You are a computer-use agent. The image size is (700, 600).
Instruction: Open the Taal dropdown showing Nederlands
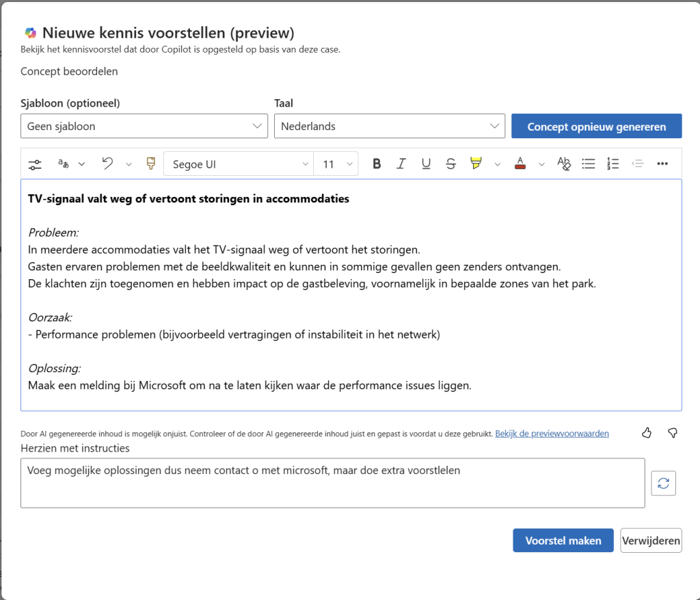pos(389,126)
